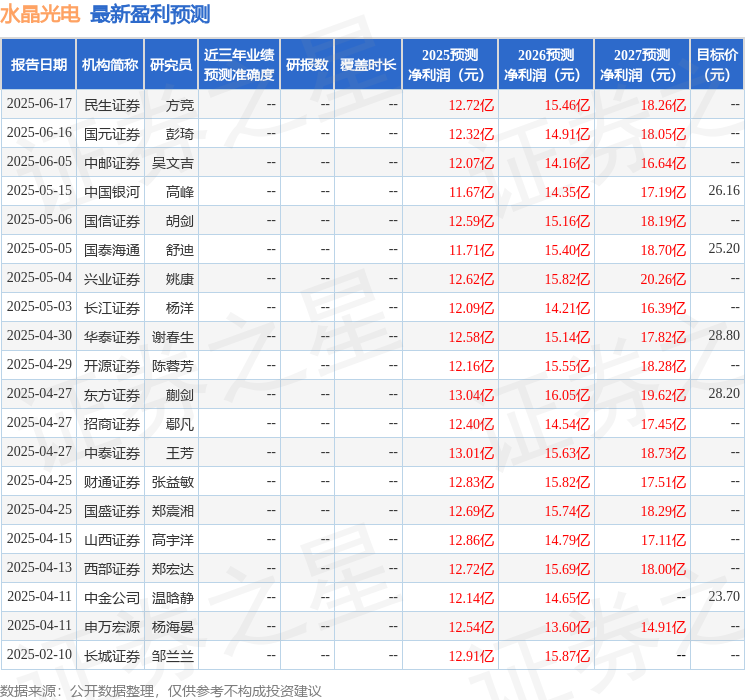The image size is (745, 700).
Task: Select 申万宏源 institution cell
Action: [x=112, y=627]
